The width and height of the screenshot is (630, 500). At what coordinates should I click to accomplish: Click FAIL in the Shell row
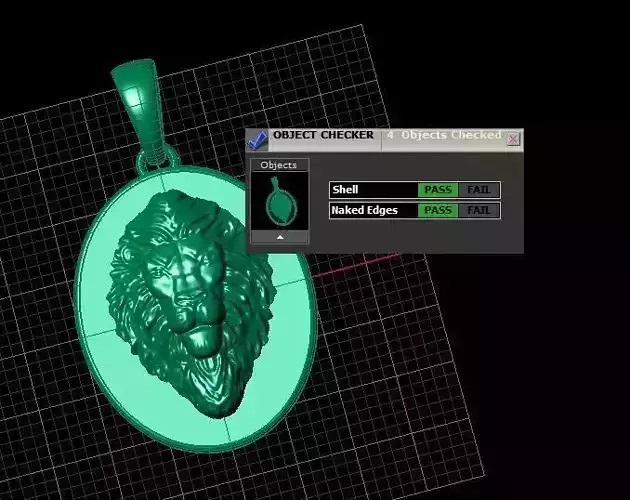479,190
